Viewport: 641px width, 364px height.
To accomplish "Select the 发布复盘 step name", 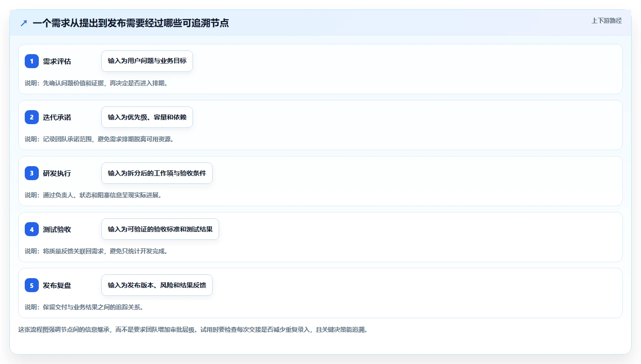I will click(x=57, y=285).
